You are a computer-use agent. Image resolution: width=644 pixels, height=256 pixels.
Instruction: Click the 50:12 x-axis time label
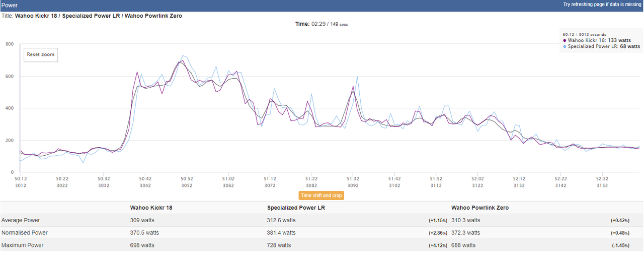[21, 179]
